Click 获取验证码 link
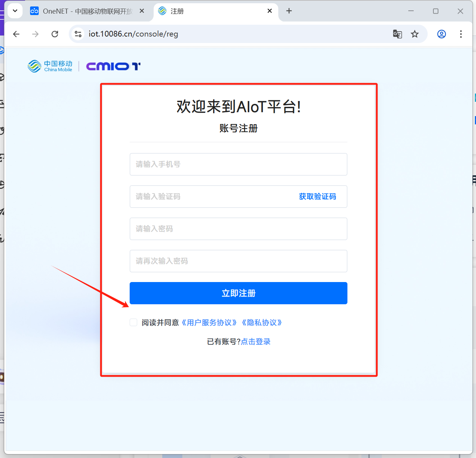 [x=317, y=196]
